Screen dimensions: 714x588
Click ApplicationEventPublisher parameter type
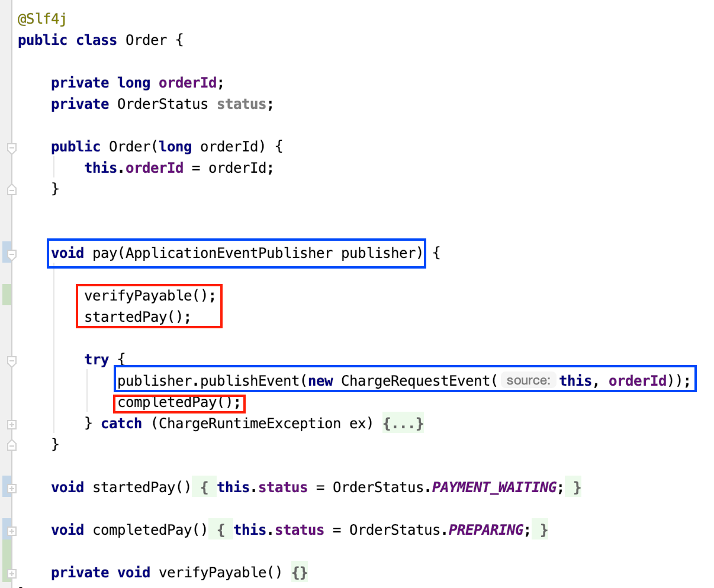pos(229,253)
